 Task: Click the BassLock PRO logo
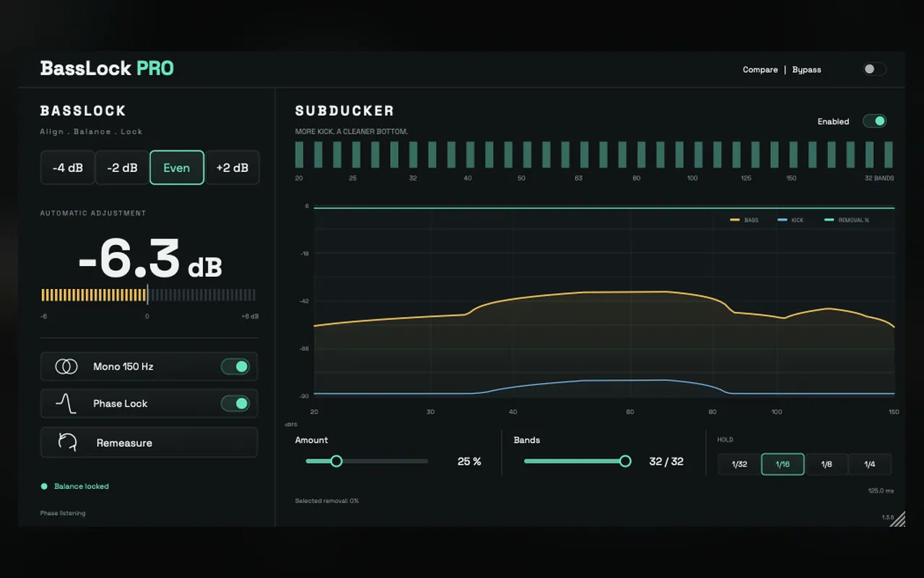pyautogui.click(x=107, y=69)
